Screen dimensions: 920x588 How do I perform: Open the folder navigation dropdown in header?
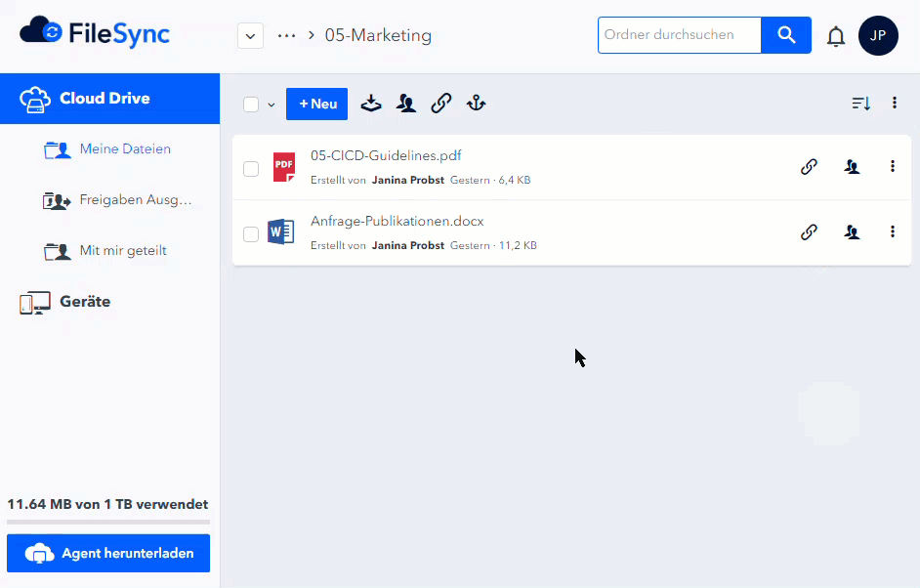point(251,36)
